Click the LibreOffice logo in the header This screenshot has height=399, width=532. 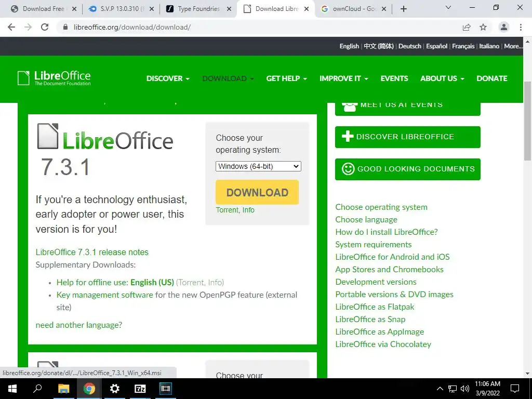click(x=54, y=78)
